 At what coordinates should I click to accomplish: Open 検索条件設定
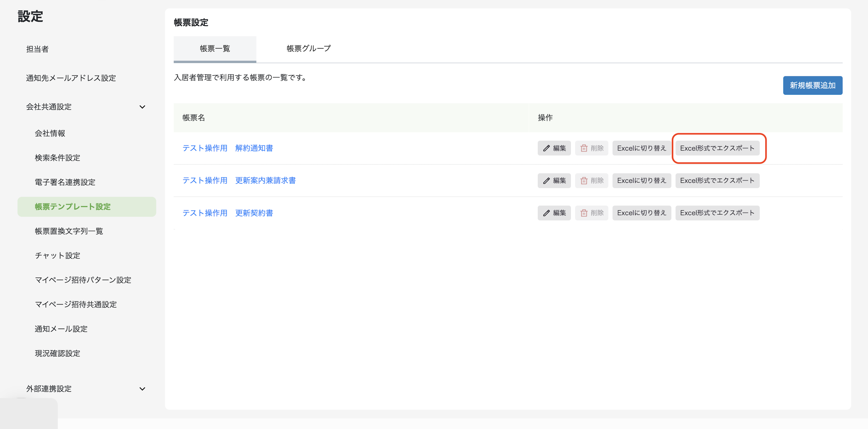tap(58, 158)
